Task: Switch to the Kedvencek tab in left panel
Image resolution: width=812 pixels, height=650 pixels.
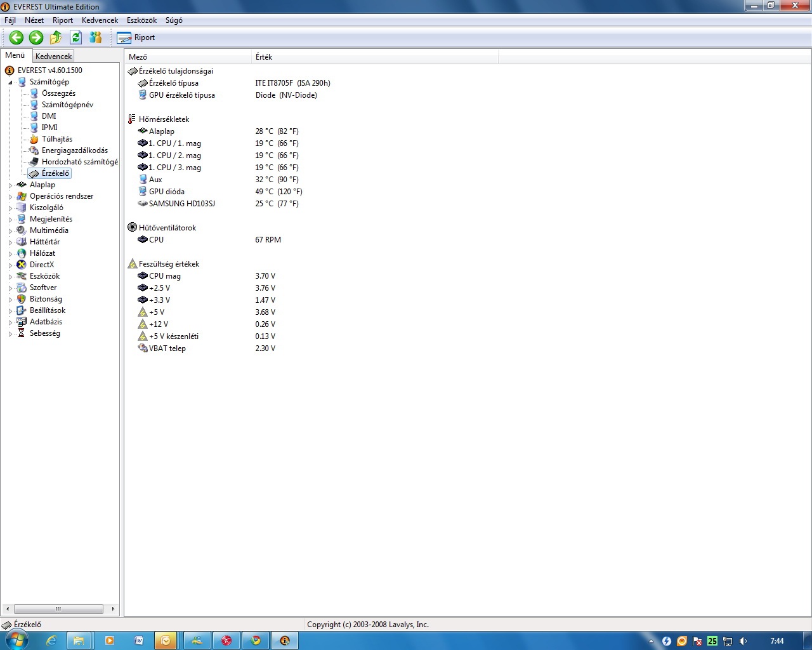Action: coord(53,56)
